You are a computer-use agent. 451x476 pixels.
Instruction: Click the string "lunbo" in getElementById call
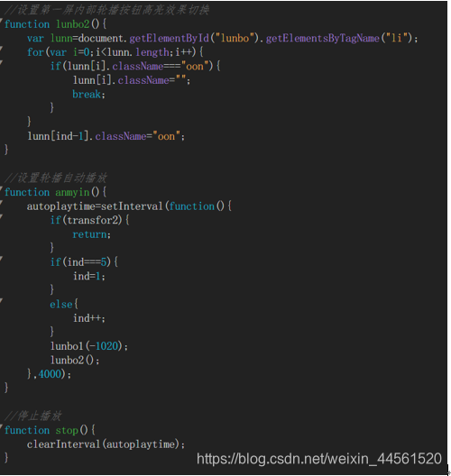[x=235, y=38]
